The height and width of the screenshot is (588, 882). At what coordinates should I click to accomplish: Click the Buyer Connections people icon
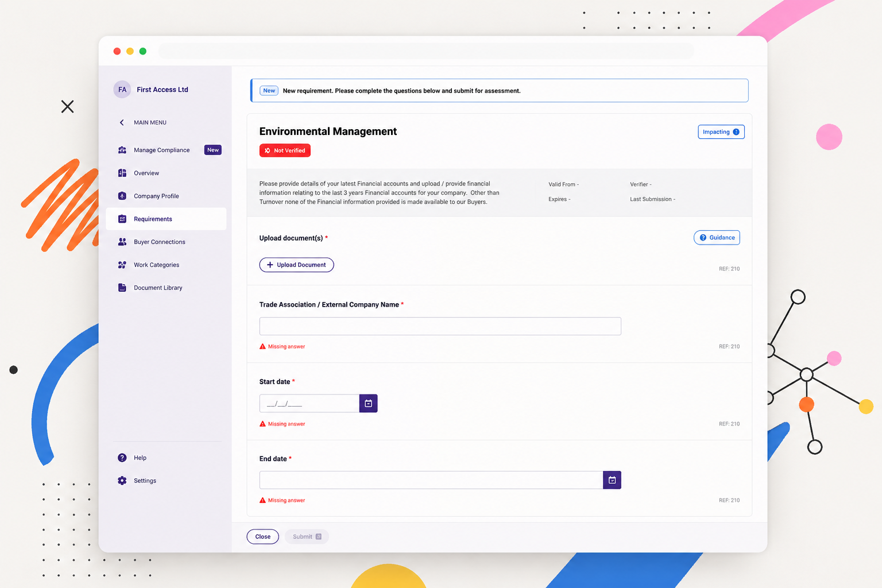[122, 242]
